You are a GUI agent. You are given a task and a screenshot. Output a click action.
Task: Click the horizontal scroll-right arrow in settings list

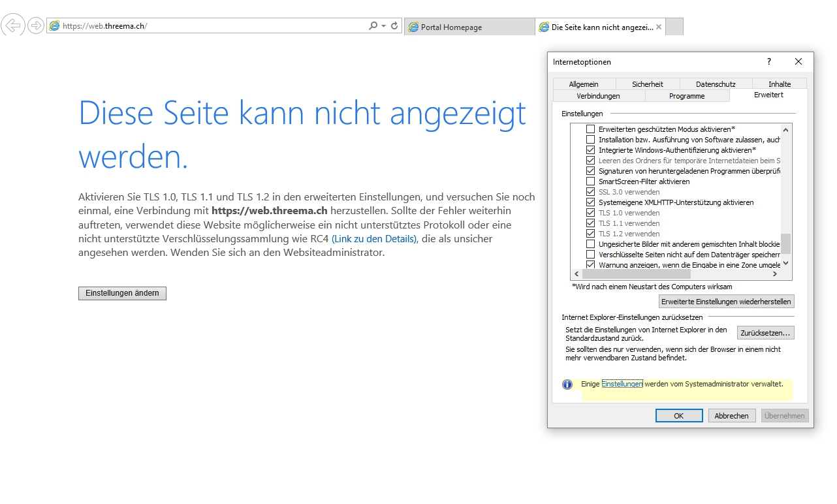(775, 274)
